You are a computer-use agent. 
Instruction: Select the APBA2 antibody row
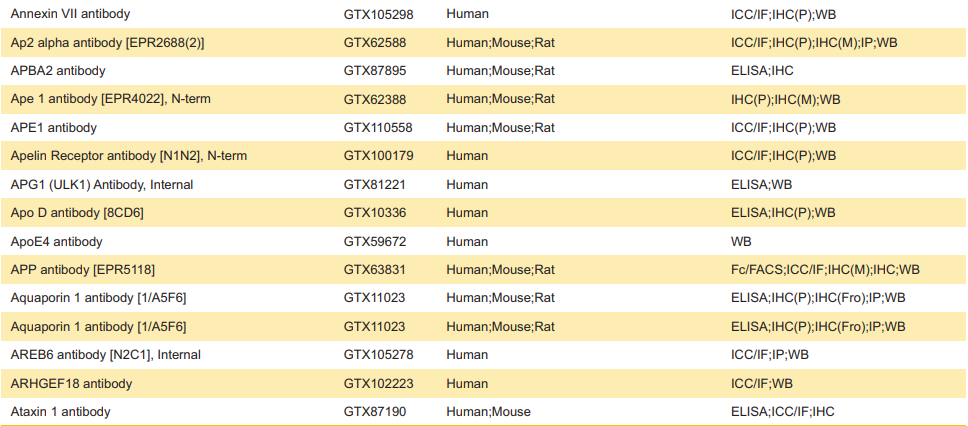[x=57, y=71]
